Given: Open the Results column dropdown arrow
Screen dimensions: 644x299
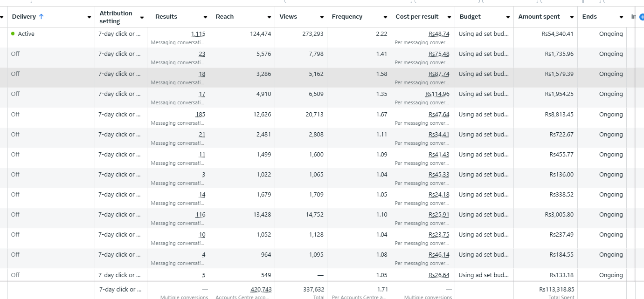Looking at the screenshot, I should [x=205, y=17].
